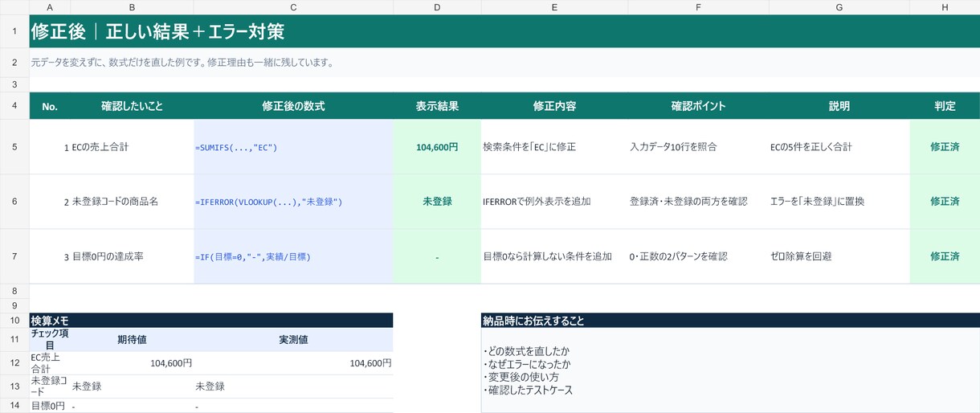The image size is (980, 413).
Task: Click the 修正内容 header cell
Action: pyautogui.click(x=554, y=106)
